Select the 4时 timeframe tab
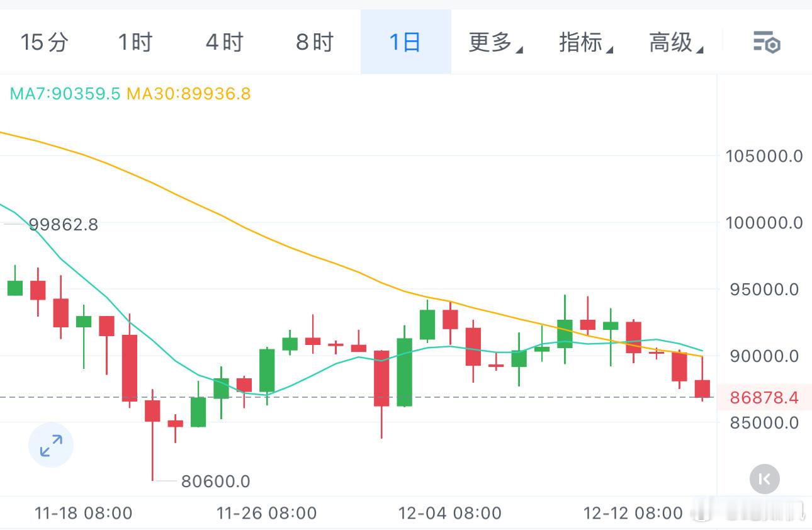The height and width of the screenshot is (530, 812). click(x=224, y=42)
